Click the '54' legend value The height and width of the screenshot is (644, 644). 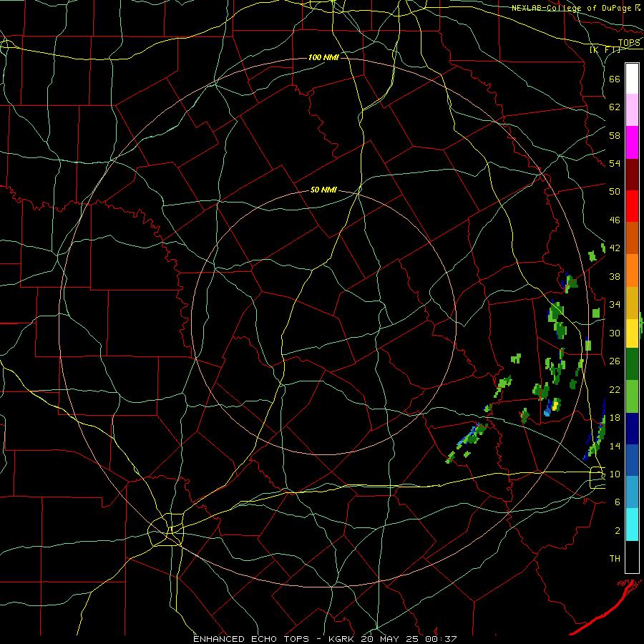pos(615,163)
